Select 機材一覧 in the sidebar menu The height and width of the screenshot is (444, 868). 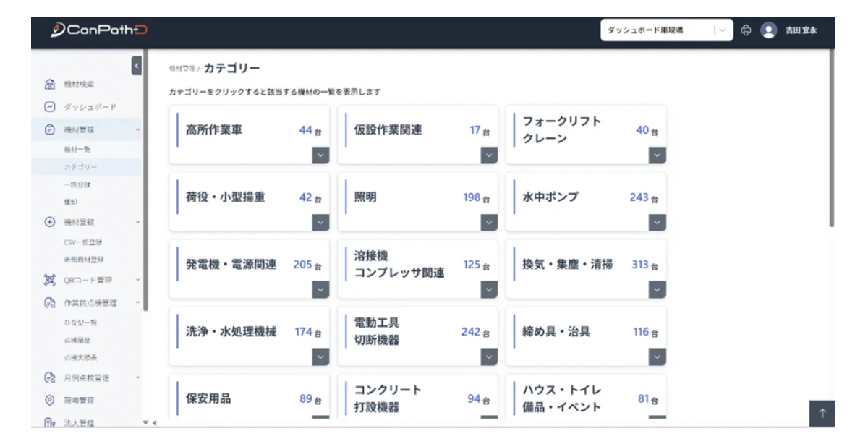click(x=77, y=149)
